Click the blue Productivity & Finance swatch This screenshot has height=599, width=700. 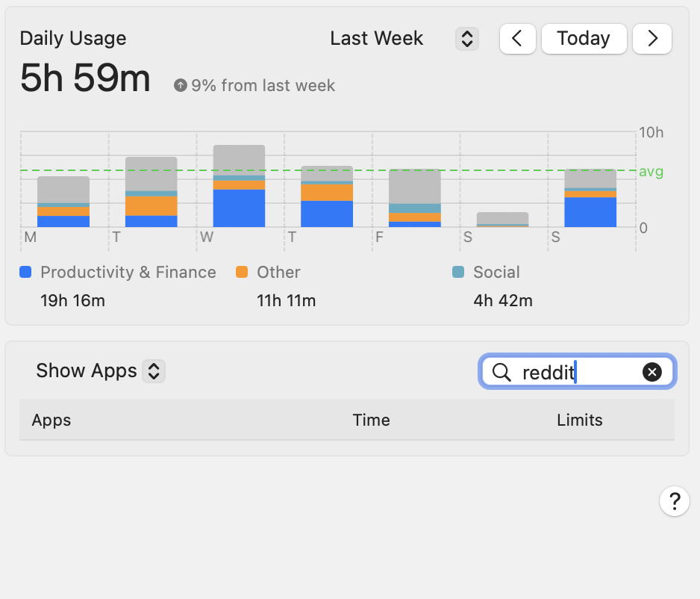[26, 273]
